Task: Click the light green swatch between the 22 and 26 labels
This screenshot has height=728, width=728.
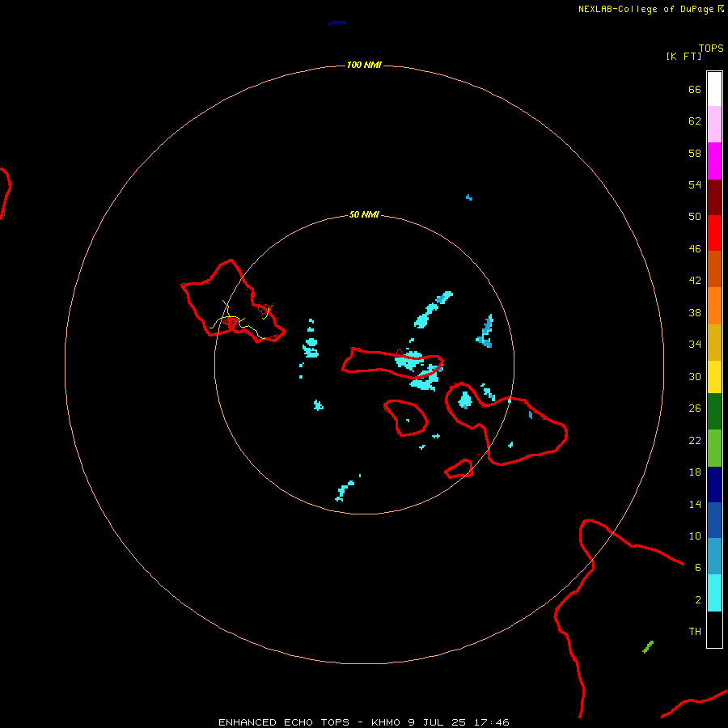Action: tap(714, 448)
